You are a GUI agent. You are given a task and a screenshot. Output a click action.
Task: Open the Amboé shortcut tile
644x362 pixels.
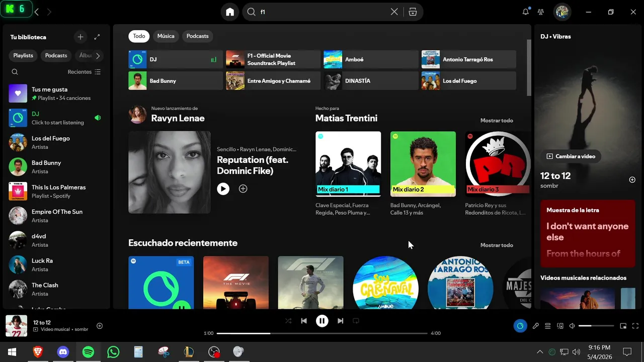(x=371, y=59)
